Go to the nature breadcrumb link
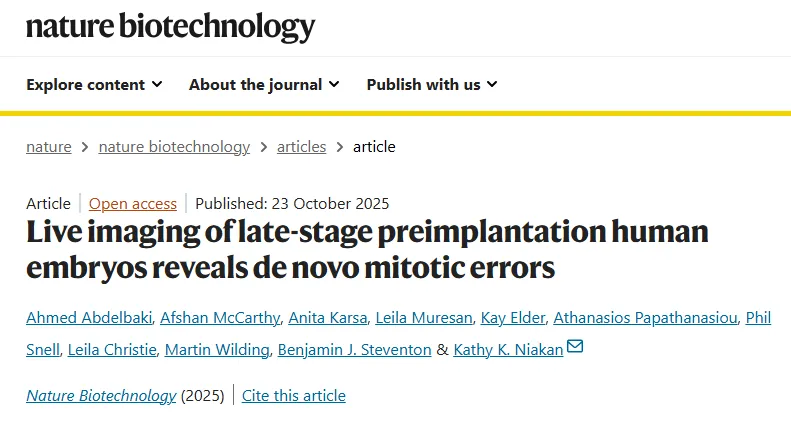 pyautogui.click(x=49, y=146)
